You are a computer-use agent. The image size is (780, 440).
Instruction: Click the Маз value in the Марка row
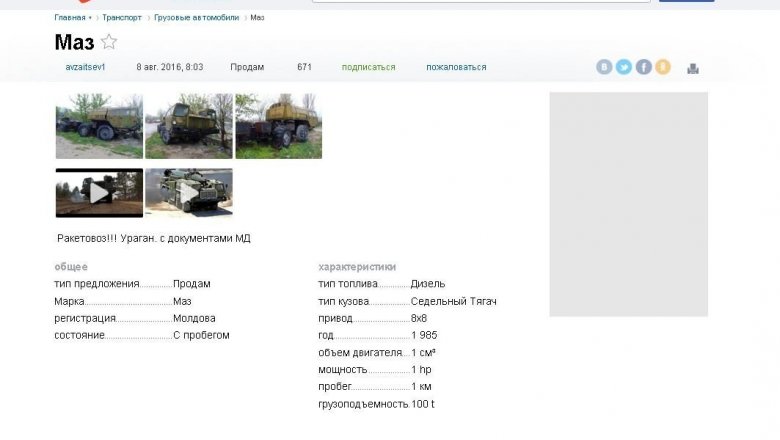pyautogui.click(x=182, y=301)
